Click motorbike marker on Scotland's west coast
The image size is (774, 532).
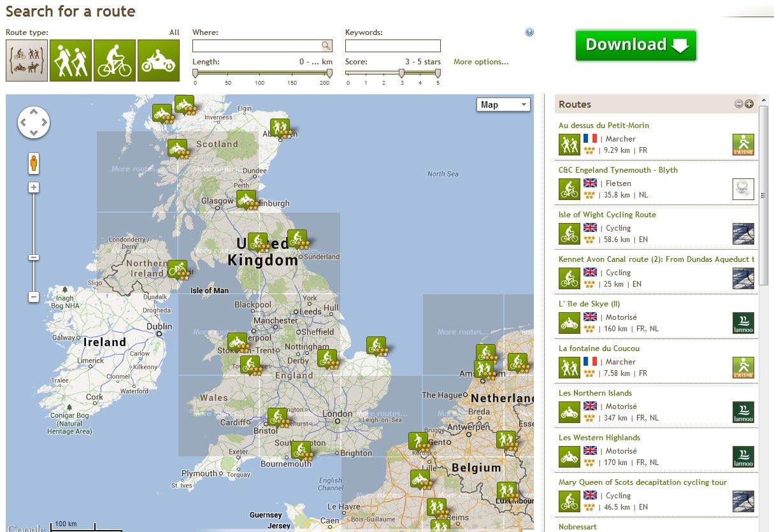click(177, 148)
